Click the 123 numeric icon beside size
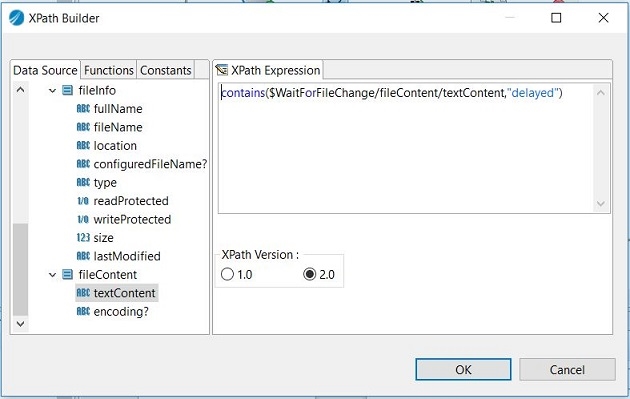630x399 pixels. point(83,237)
